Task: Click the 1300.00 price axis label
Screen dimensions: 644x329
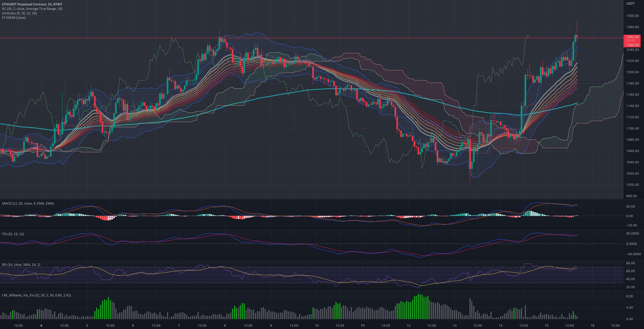Action: pos(632,16)
